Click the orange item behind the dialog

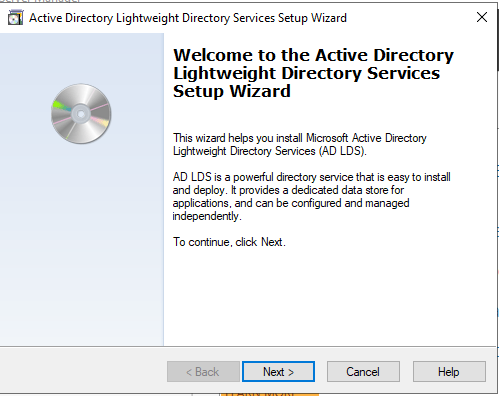[269, 394]
